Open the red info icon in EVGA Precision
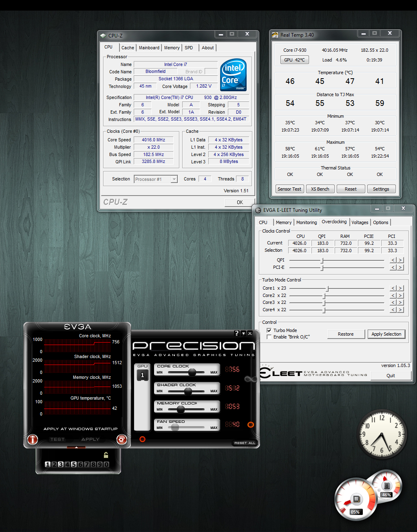 pos(33,439)
